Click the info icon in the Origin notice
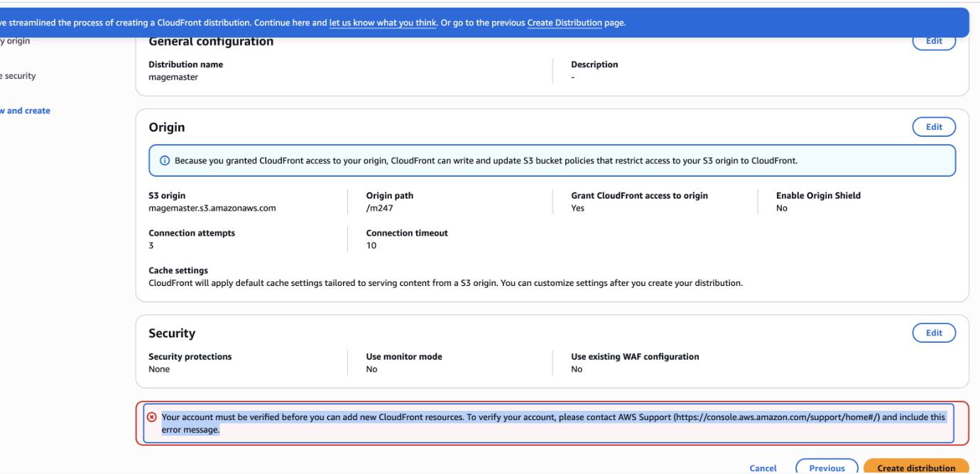The height and width of the screenshot is (474, 980). point(165,161)
